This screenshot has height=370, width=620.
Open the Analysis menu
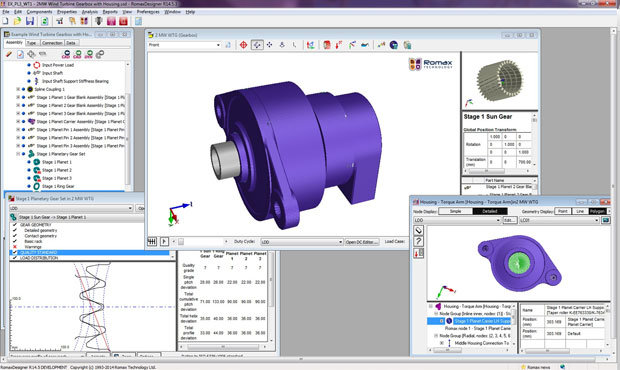click(90, 12)
